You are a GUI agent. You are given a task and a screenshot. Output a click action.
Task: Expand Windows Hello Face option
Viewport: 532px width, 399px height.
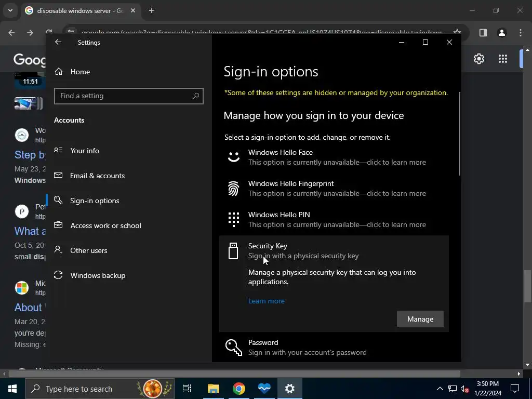coord(334,157)
